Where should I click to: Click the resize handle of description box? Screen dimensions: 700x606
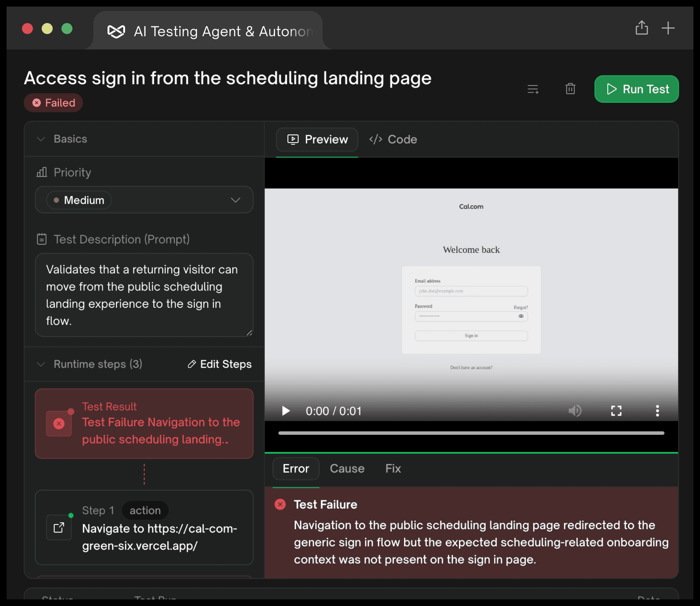[249, 333]
